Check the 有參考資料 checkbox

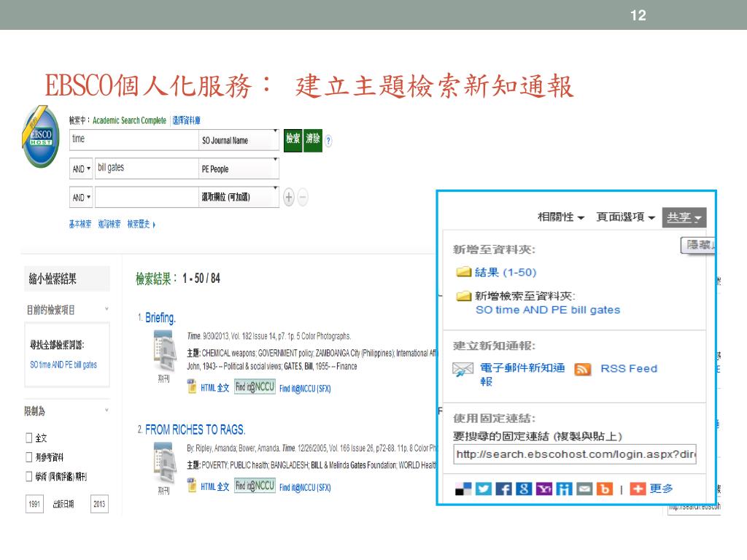tap(29, 458)
